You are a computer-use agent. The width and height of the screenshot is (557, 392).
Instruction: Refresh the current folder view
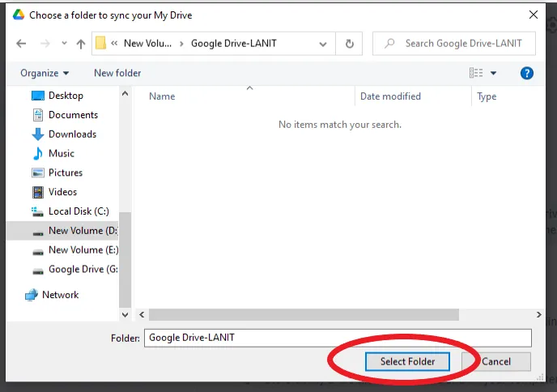(x=349, y=44)
